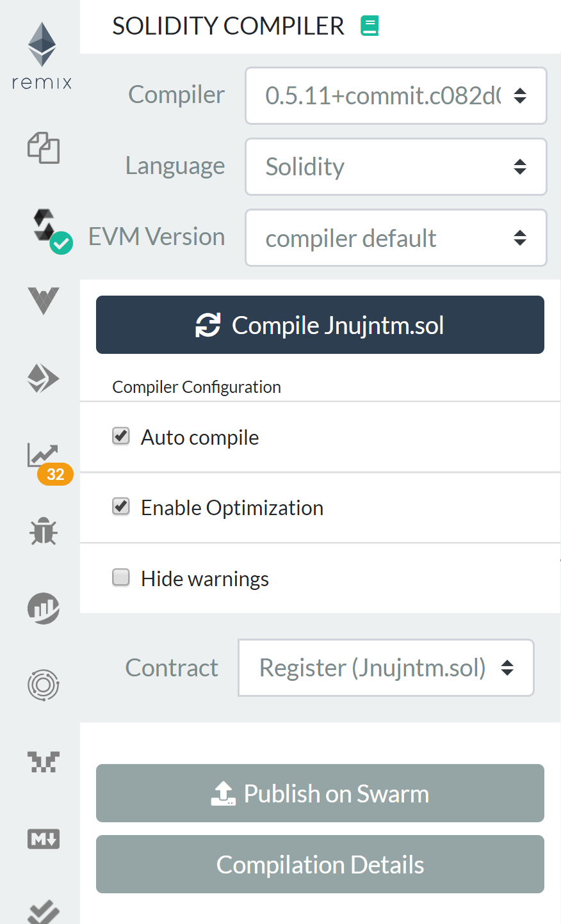The width and height of the screenshot is (561, 924).
Task: Open the Compilation Details button
Action: pos(320,864)
